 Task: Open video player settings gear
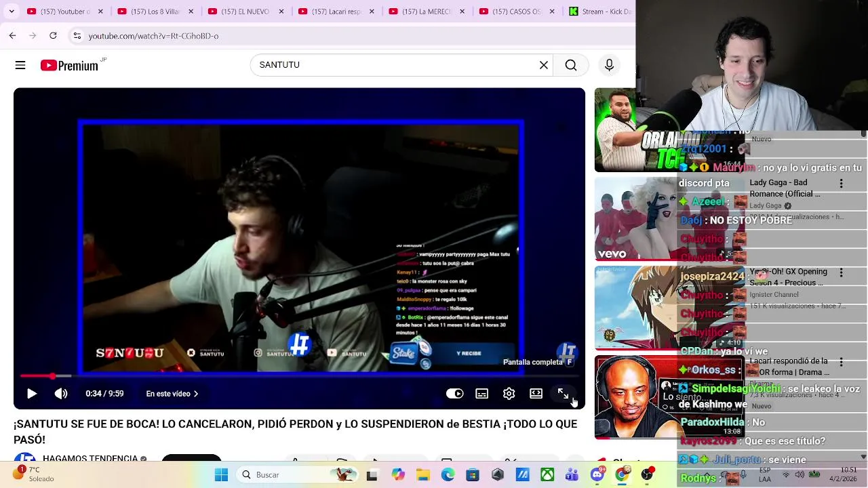coord(509,394)
